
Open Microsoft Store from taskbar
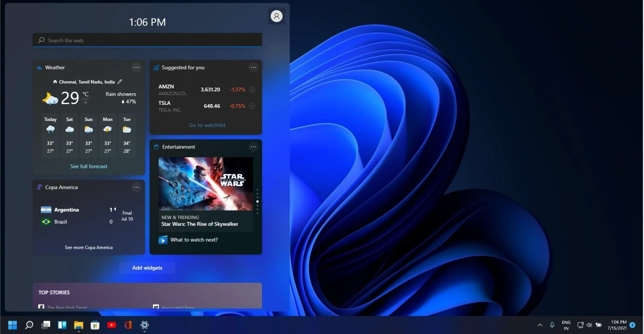95,325
